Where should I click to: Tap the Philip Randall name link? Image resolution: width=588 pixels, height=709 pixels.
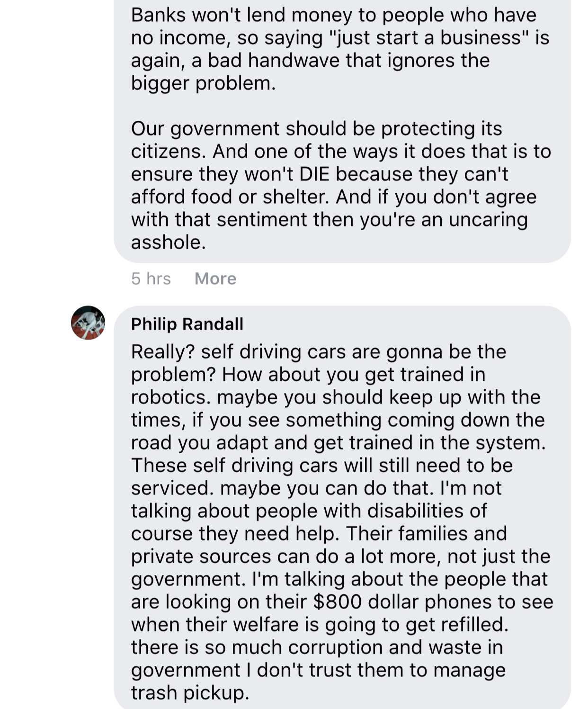click(187, 324)
